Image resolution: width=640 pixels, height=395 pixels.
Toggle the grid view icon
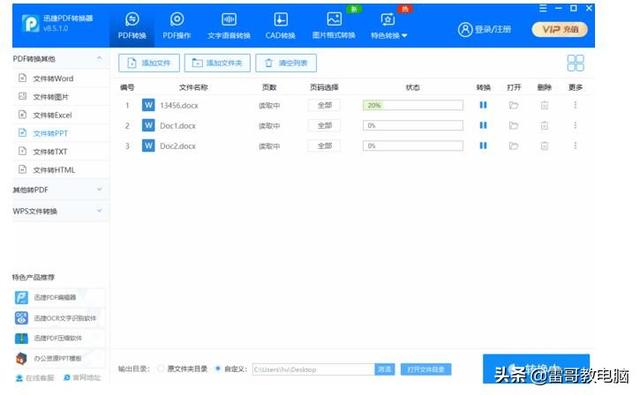[x=576, y=63]
